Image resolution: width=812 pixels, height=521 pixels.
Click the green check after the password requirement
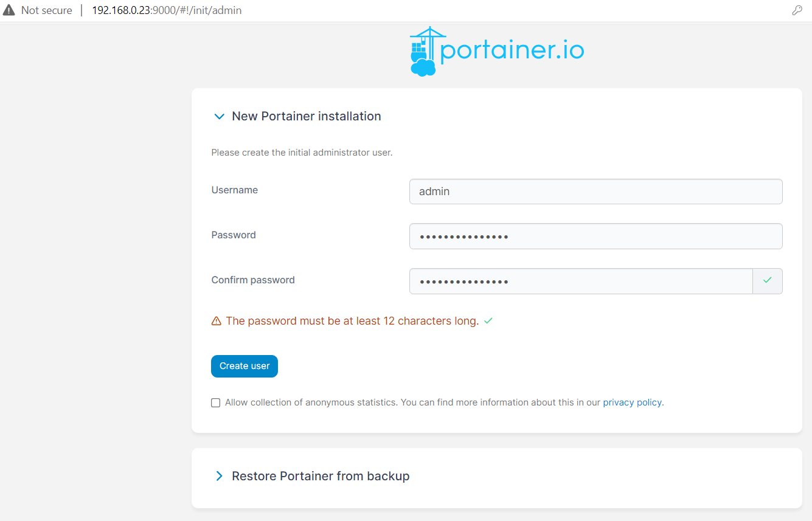(488, 320)
